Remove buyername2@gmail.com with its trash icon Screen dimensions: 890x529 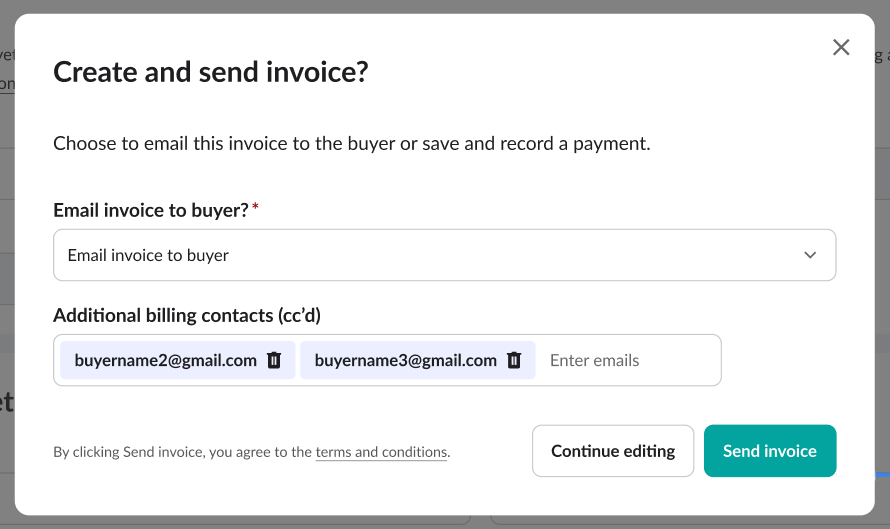coord(274,361)
